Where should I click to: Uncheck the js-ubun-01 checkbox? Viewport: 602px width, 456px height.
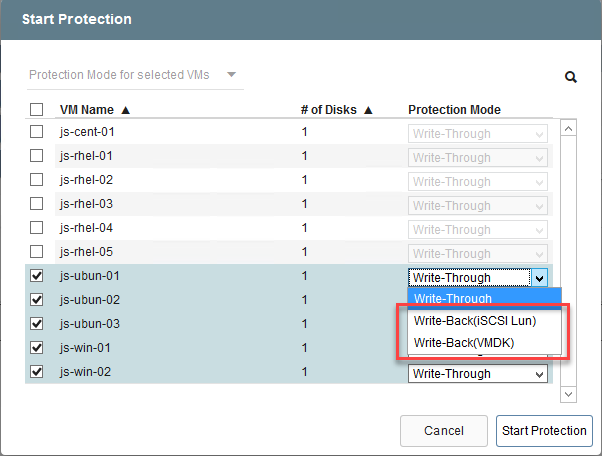tap(37, 276)
